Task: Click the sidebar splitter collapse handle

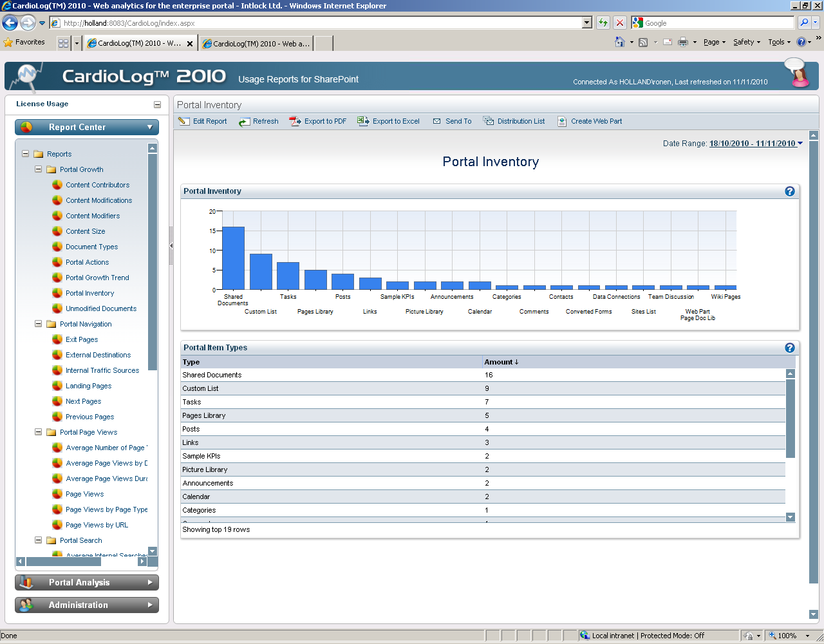Action: coord(171,245)
